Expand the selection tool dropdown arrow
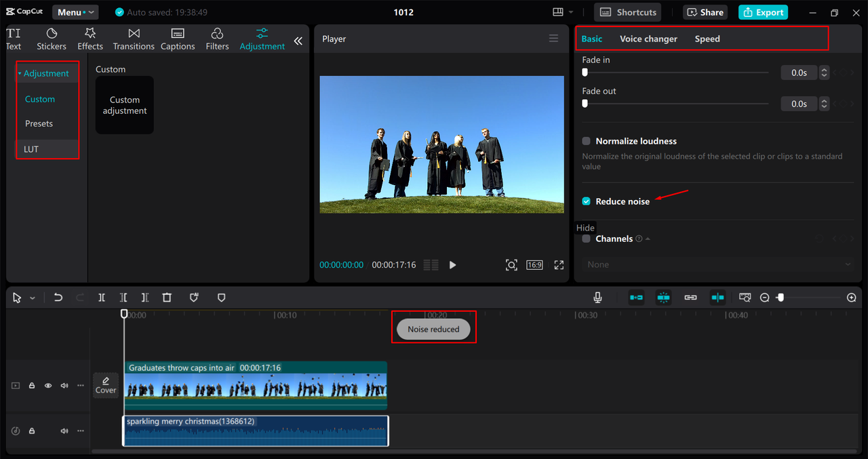Viewport: 868px width, 459px height. coord(33,298)
